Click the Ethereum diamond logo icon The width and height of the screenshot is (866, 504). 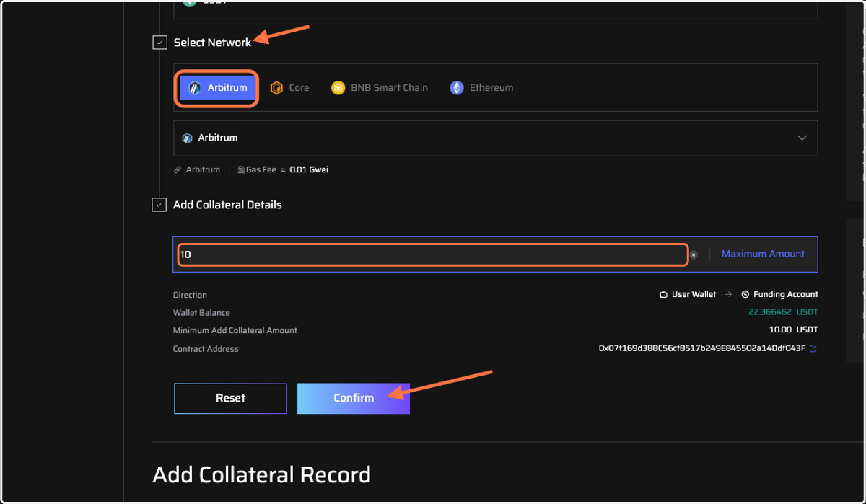coord(457,88)
